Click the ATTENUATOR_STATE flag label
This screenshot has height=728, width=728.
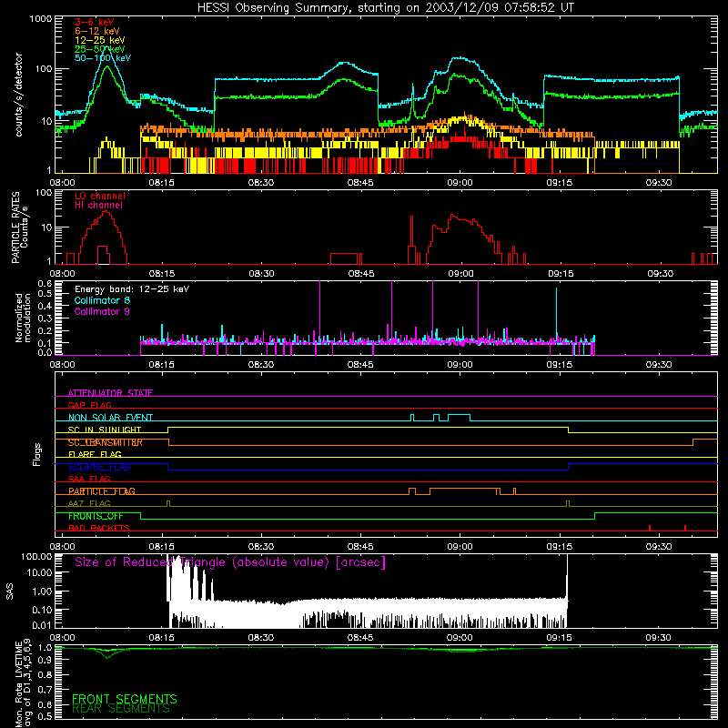[110, 393]
